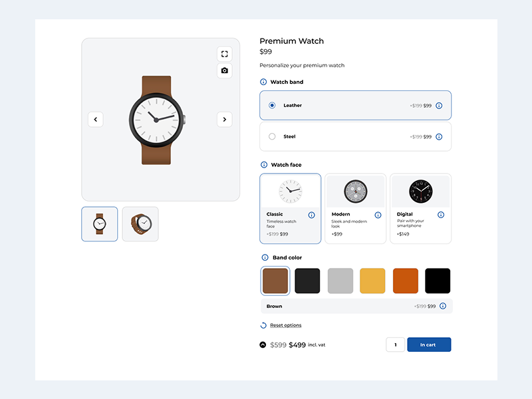This screenshot has height=399, width=532.
Task: Click the circular reset arrow icon
Action: [x=263, y=325]
